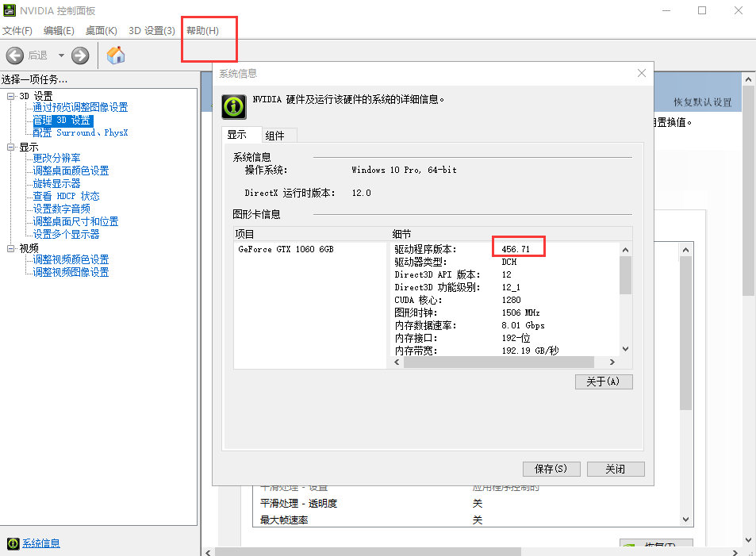The height and width of the screenshot is (556, 756).
Task: Open back history dropdown arrow
Action: tap(61, 56)
